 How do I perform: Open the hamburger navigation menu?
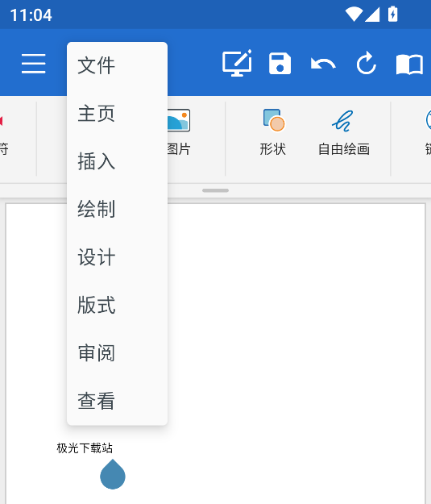(x=33, y=64)
